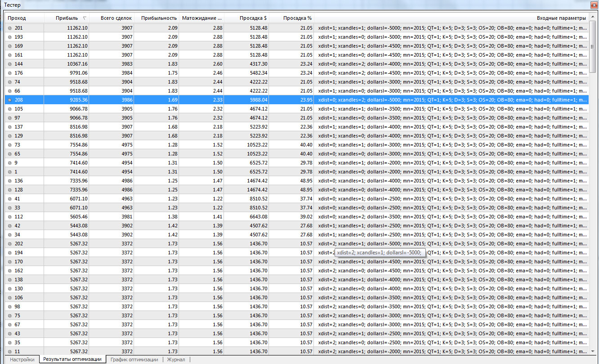Select the row for pass 66
The width and height of the screenshot is (599, 364).
tap(297, 91)
